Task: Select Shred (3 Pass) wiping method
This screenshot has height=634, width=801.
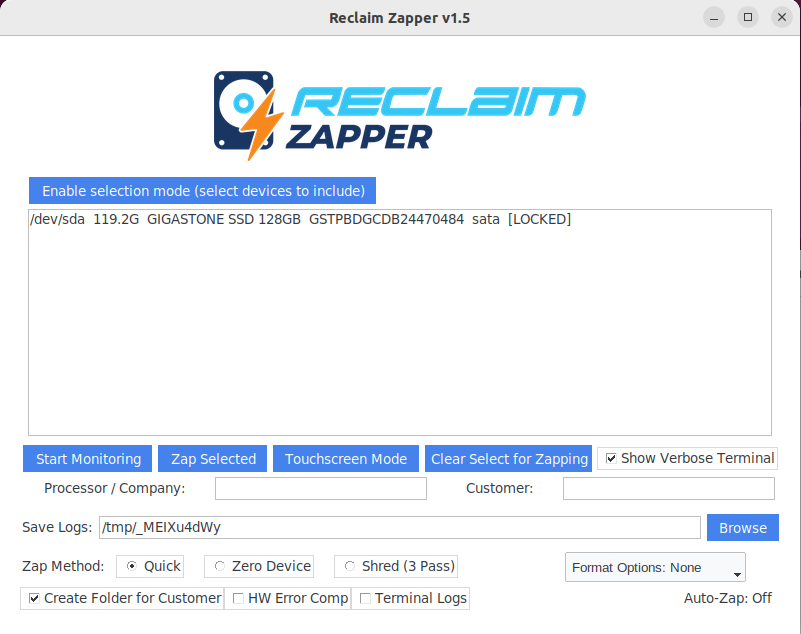Action: pos(350,565)
